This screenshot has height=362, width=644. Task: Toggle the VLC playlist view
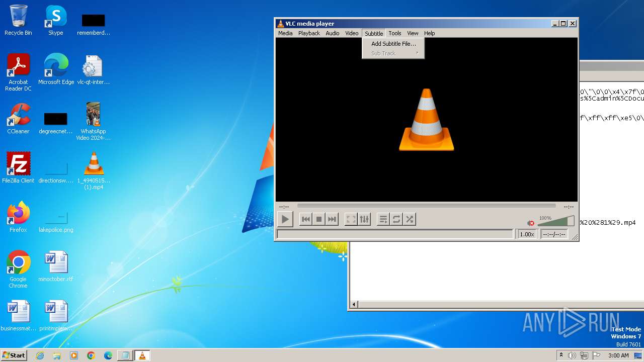(x=383, y=219)
